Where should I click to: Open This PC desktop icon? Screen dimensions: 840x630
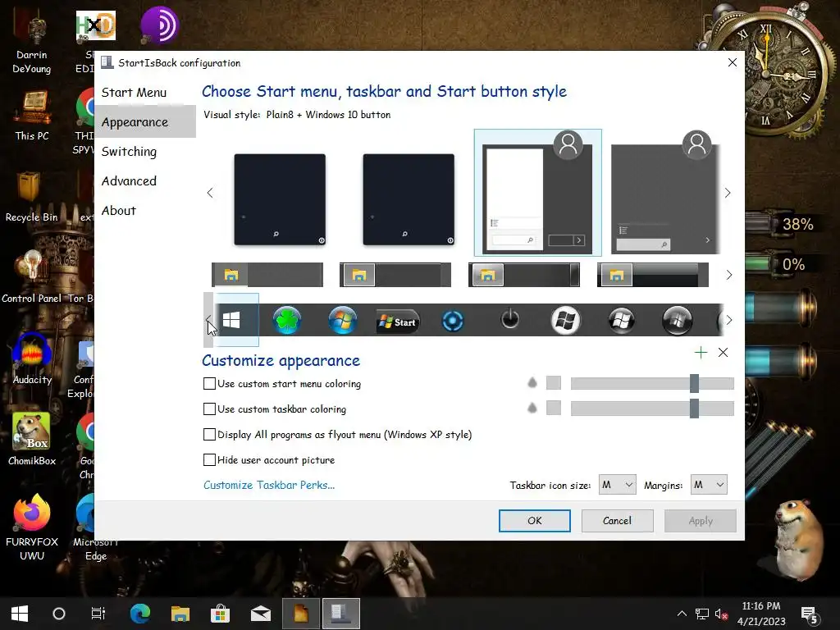click(x=32, y=116)
